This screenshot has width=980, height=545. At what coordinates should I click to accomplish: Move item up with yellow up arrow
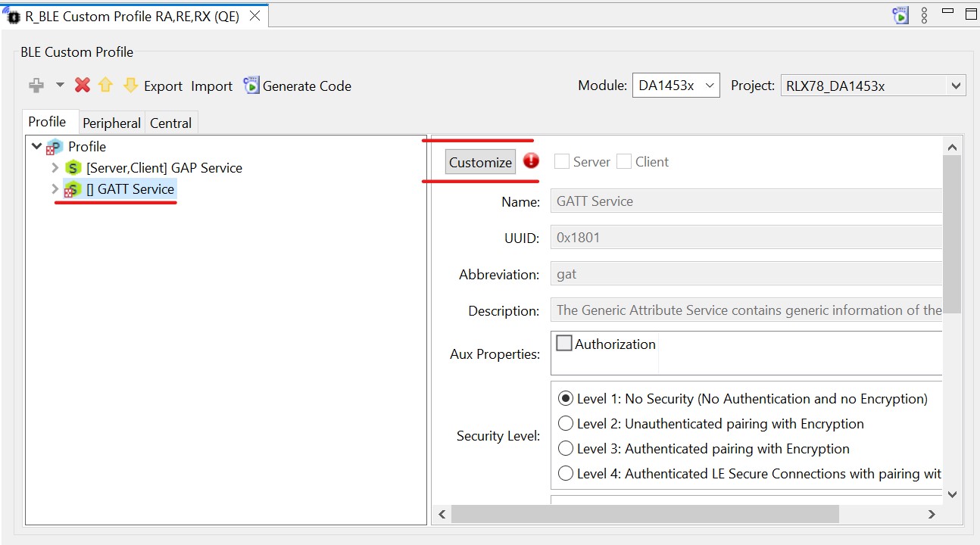click(105, 85)
